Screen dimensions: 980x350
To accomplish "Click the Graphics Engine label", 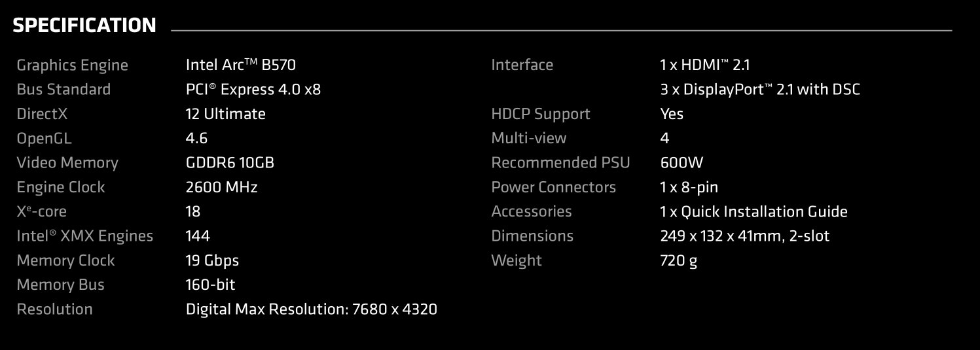I will tap(72, 65).
